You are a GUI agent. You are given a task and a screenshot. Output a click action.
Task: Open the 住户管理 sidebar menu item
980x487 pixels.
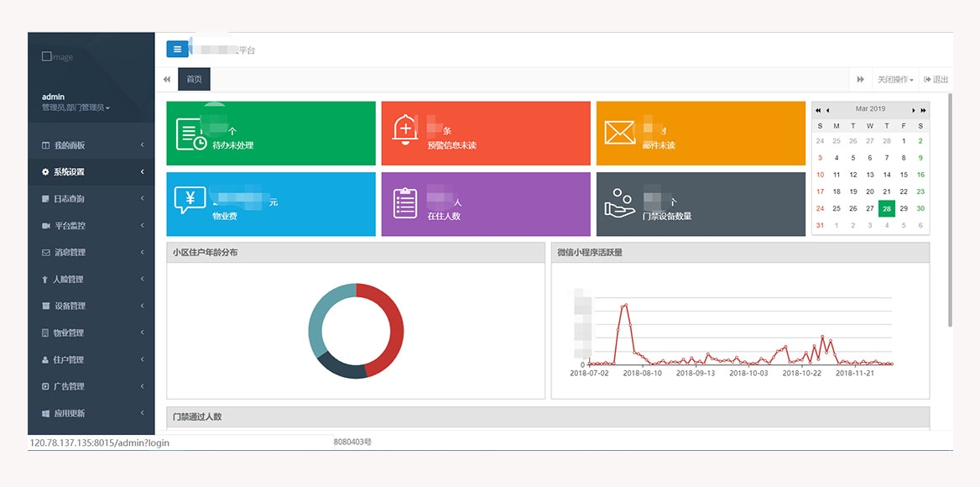(x=69, y=360)
